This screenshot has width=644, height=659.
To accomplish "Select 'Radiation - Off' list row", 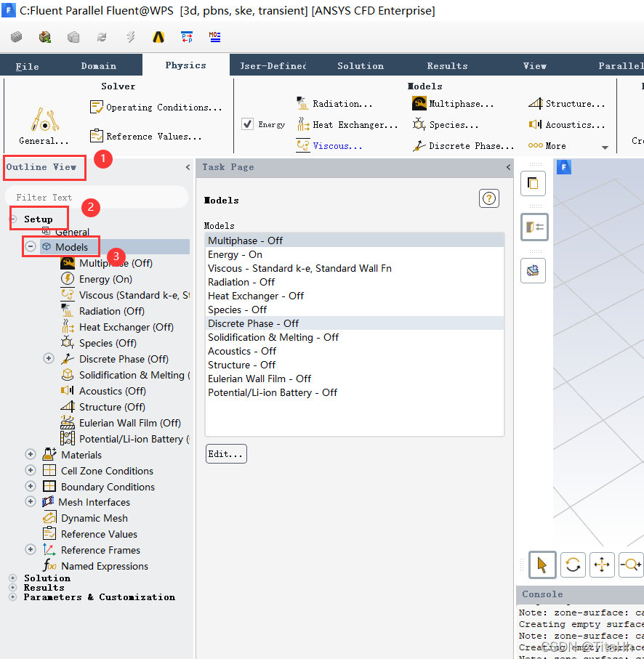I will (x=354, y=282).
